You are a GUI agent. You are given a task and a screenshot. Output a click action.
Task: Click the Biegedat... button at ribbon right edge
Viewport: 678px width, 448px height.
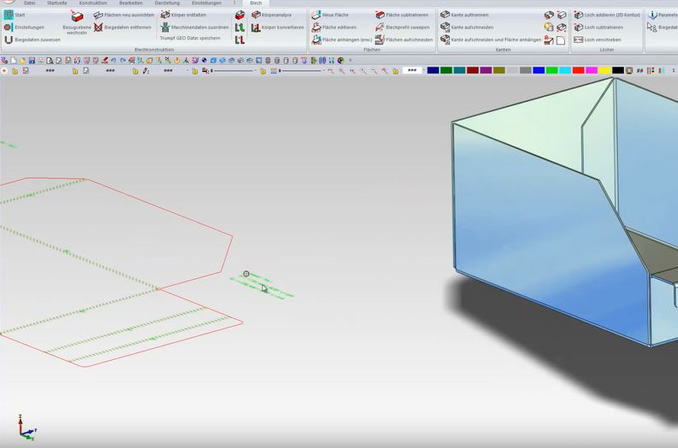(662, 27)
